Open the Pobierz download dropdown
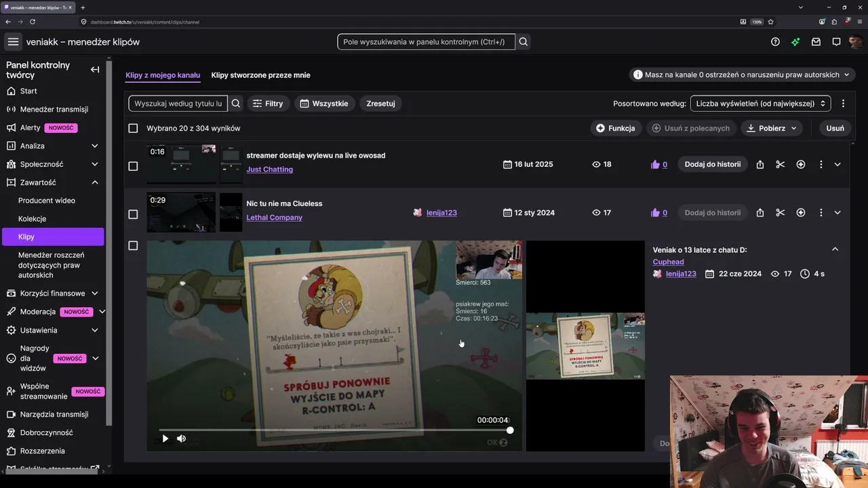 [x=772, y=128]
